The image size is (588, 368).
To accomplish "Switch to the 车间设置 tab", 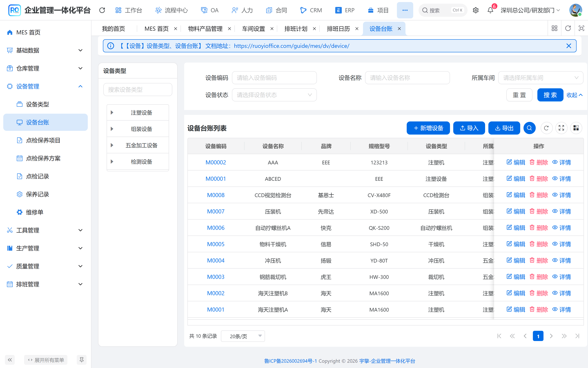I will click(253, 29).
